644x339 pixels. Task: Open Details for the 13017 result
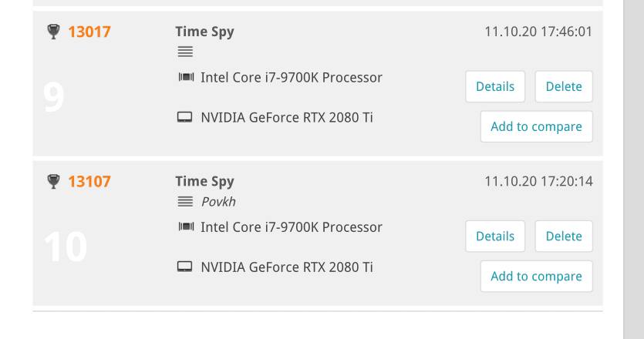495,86
